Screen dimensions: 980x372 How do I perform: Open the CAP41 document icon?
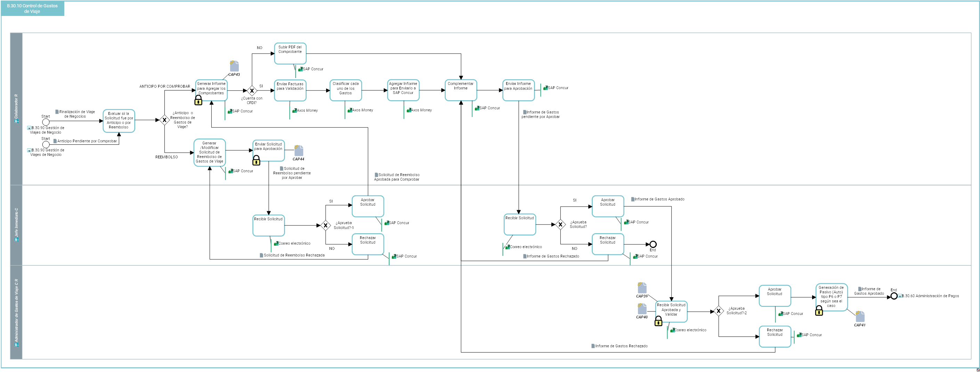860,316
